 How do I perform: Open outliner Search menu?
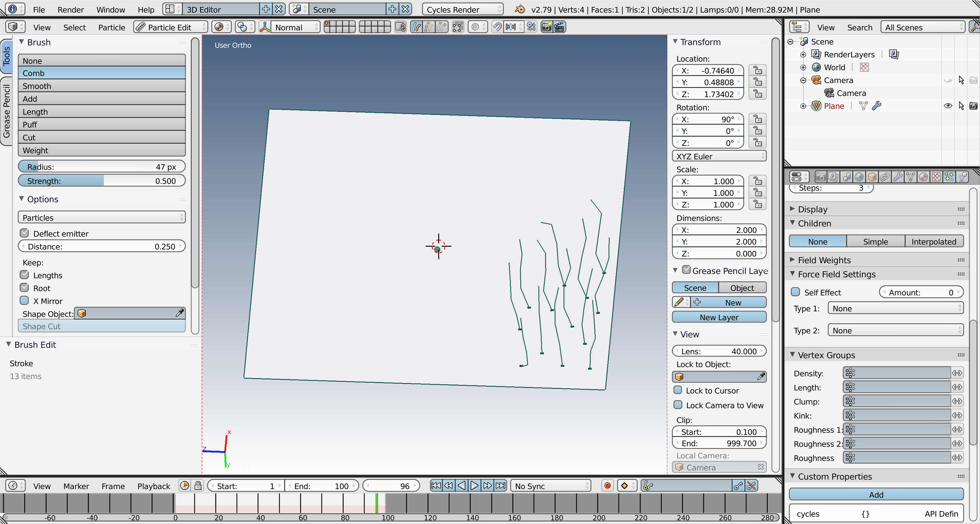859,27
